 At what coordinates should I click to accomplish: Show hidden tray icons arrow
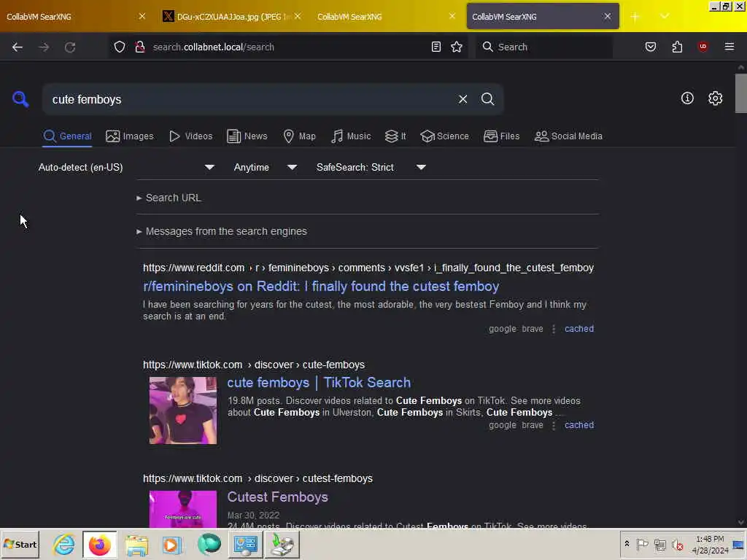click(x=627, y=544)
